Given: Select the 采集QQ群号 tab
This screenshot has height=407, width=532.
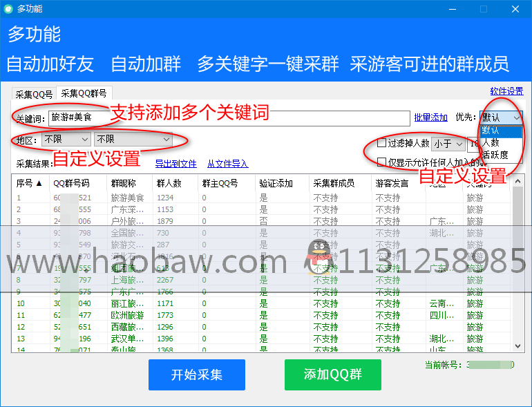Looking at the screenshot, I should [84, 94].
